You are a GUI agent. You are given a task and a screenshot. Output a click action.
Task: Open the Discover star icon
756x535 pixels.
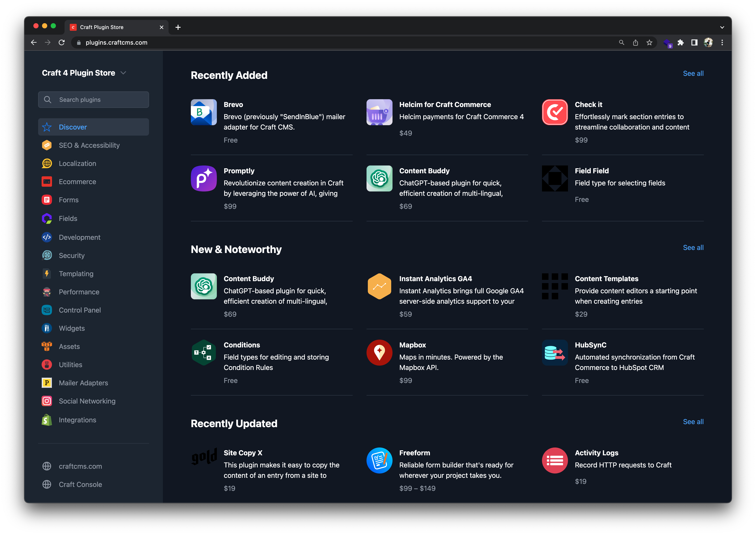click(47, 127)
